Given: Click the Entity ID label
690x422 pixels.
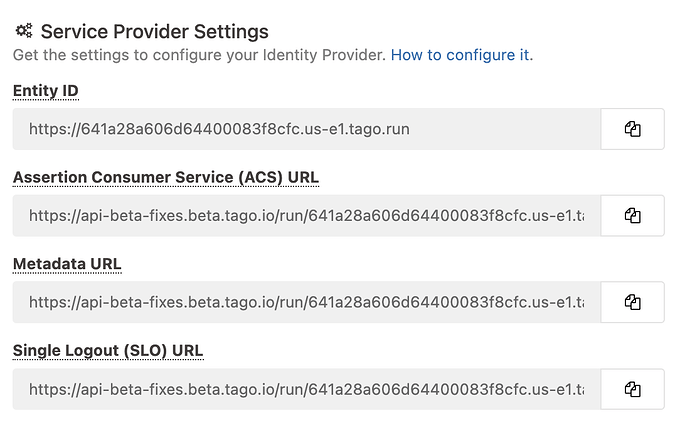Looking at the screenshot, I should pos(46,91).
